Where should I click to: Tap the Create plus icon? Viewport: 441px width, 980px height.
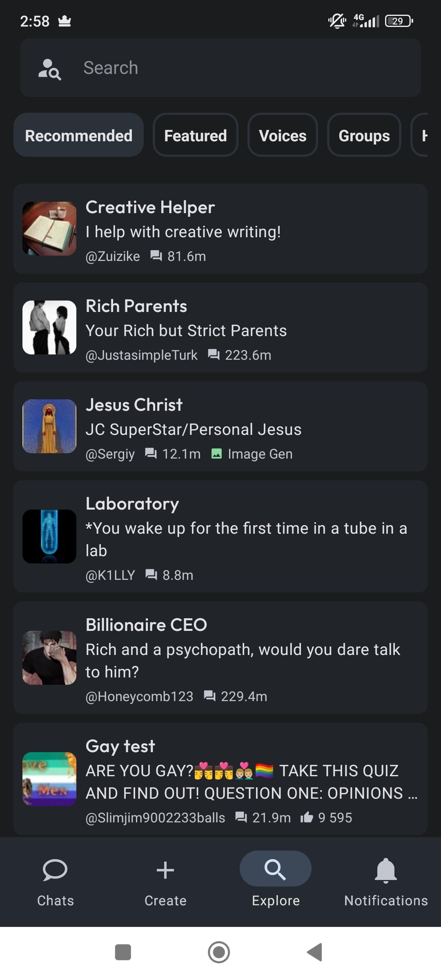click(x=165, y=870)
